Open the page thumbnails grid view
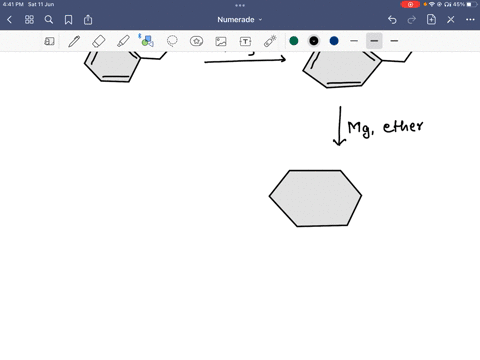This screenshot has width=480, height=360. pos(29,20)
